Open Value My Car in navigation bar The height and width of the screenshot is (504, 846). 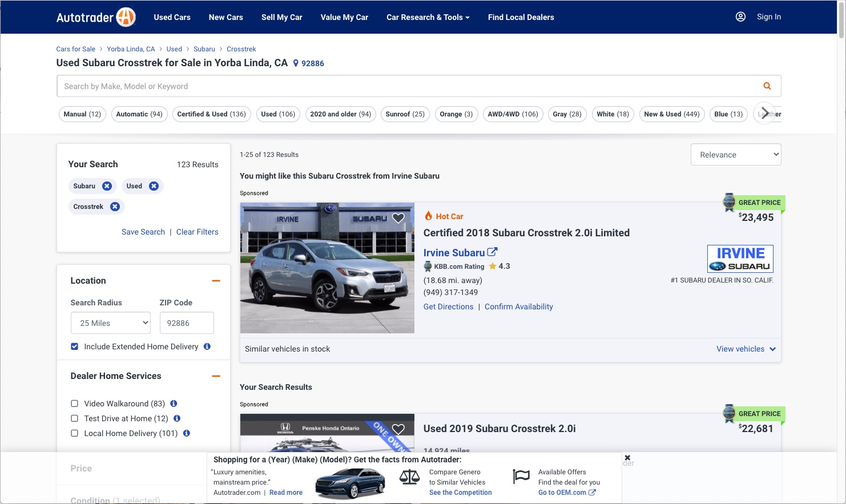tap(344, 17)
